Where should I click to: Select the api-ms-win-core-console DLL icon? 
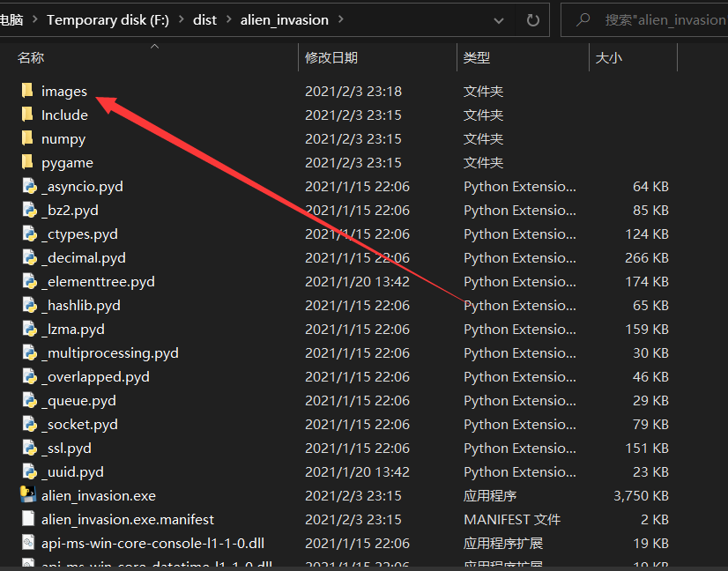pos(29,543)
